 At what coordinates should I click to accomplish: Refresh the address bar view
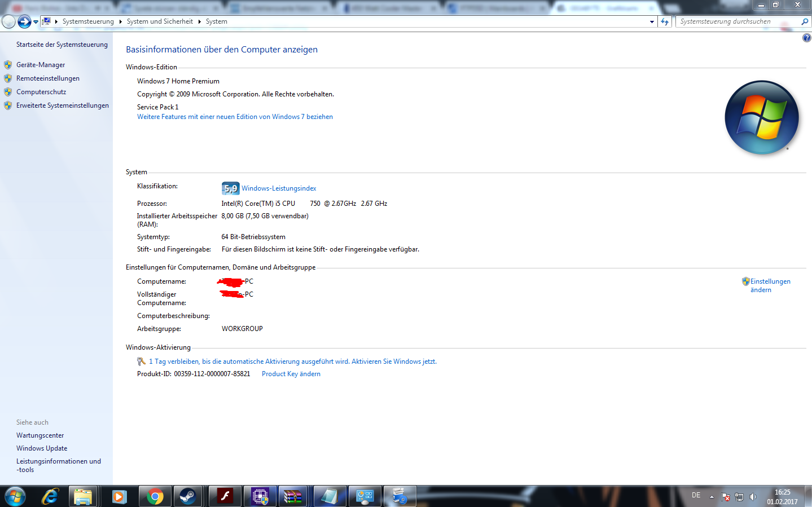point(665,21)
